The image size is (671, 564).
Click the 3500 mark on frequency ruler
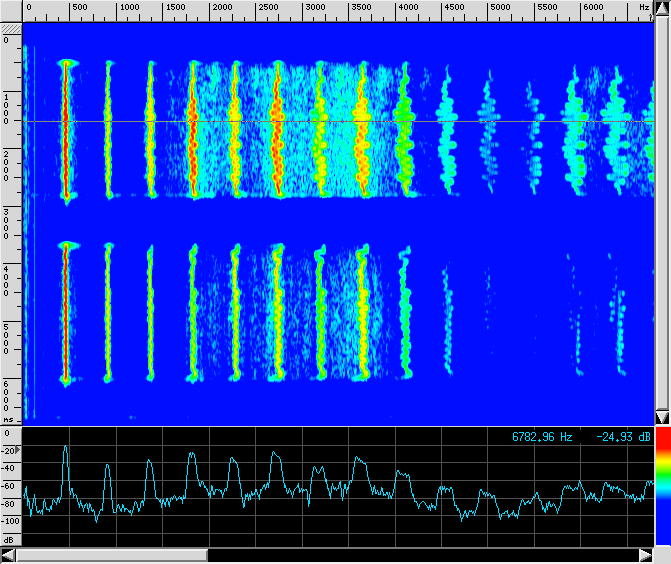tap(361, 7)
